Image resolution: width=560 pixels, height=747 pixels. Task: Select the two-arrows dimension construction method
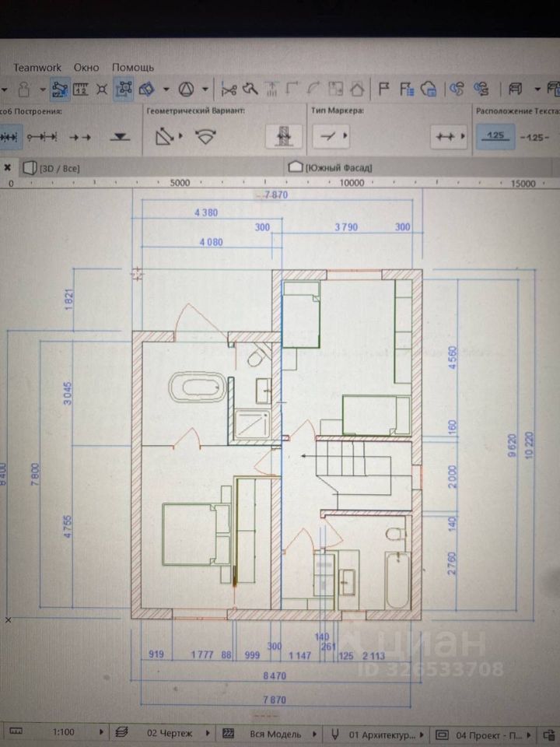point(79,137)
